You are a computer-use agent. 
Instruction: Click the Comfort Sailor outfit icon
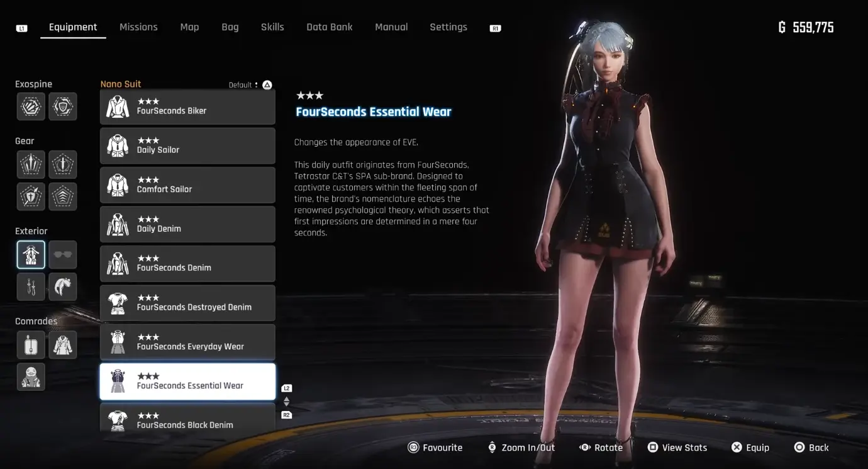click(x=118, y=185)
